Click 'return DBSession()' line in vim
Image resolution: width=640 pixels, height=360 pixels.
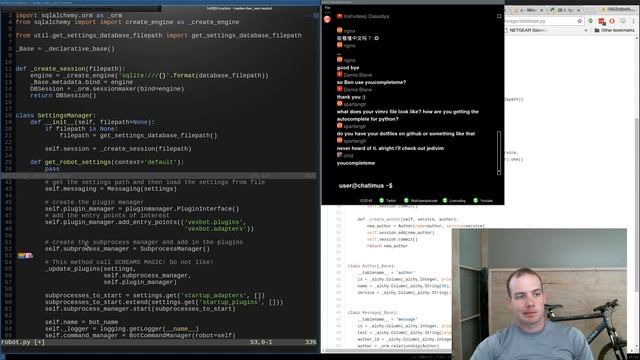(x=63, y=96)
